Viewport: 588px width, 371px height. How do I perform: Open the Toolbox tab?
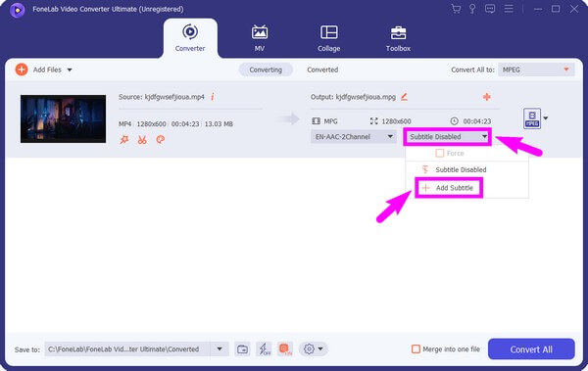pos(398,38)
